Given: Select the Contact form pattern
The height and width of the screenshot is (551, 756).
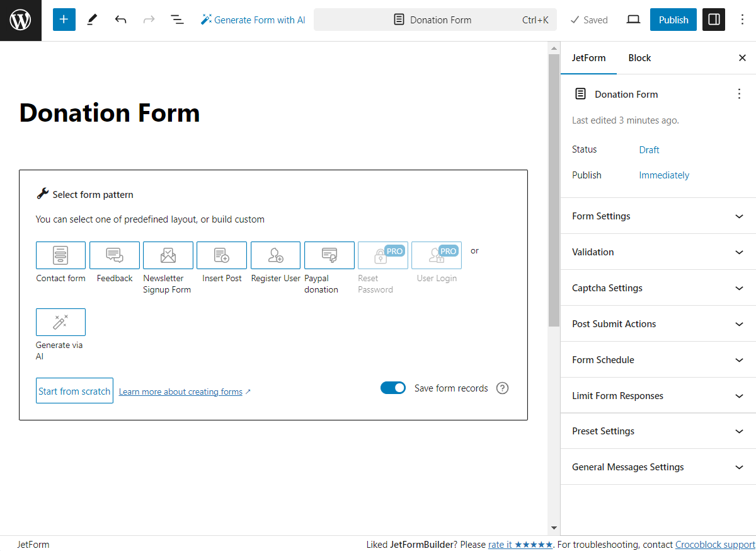Looking at the screenshot, I should pos(60,255).
